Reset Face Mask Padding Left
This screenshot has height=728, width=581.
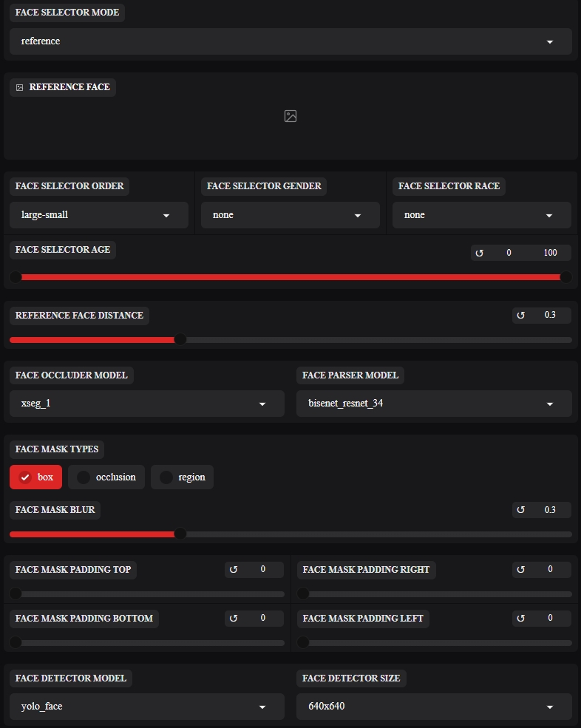(x=520, y=618)
